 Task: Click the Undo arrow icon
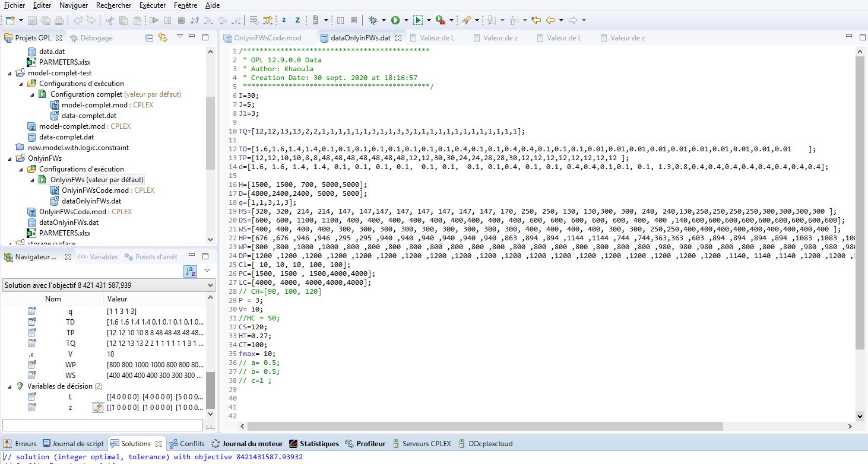tap(78, 20)
